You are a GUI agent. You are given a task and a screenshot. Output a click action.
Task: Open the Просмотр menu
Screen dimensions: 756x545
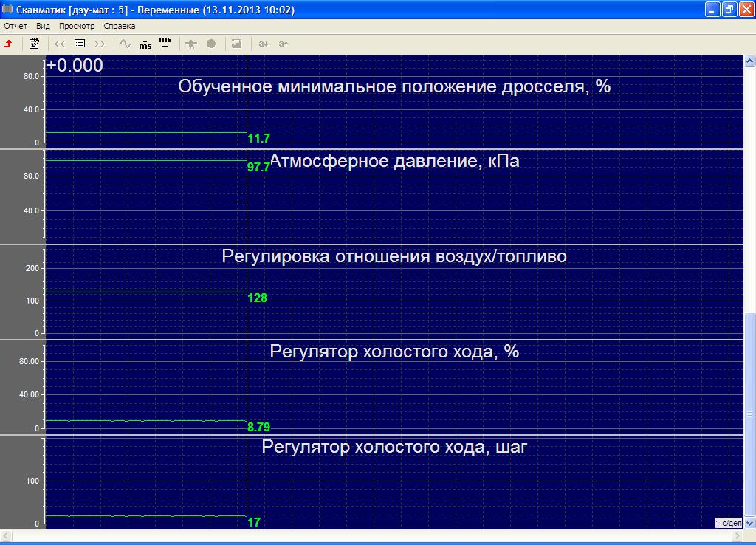(x=77, y=26)
